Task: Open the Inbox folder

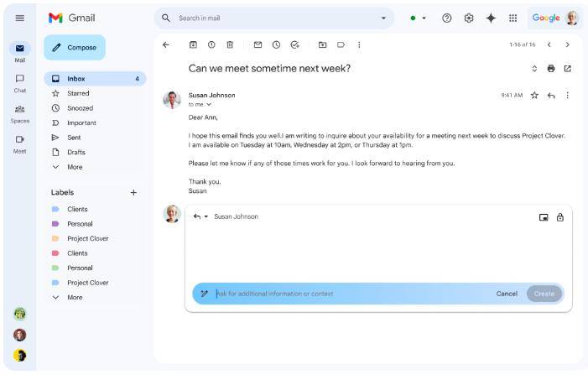Action: pos(76,79)
